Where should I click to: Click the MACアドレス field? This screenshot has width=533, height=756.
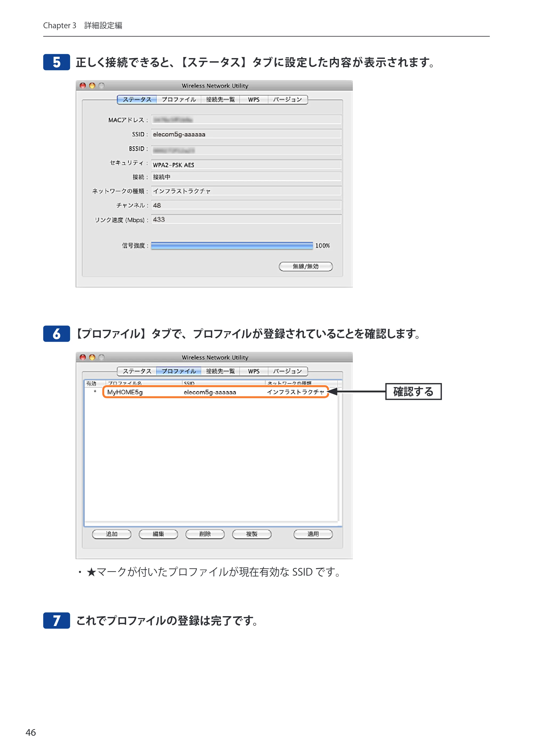[x=246, y=120]
